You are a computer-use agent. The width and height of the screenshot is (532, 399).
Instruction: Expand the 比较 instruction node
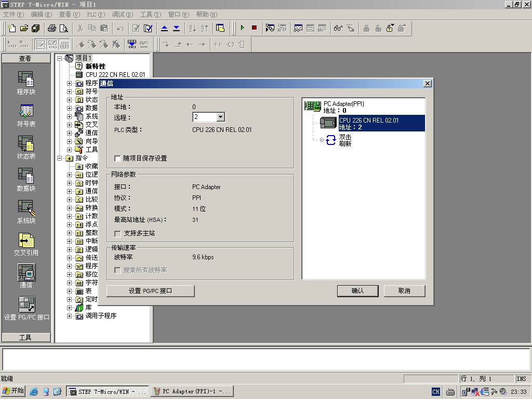click(69, 199)
